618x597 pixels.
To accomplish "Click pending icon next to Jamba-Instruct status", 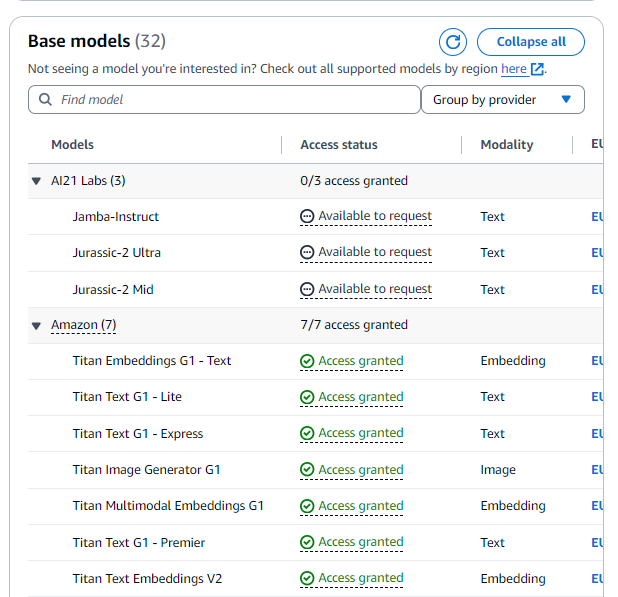I will click(307, 216).
